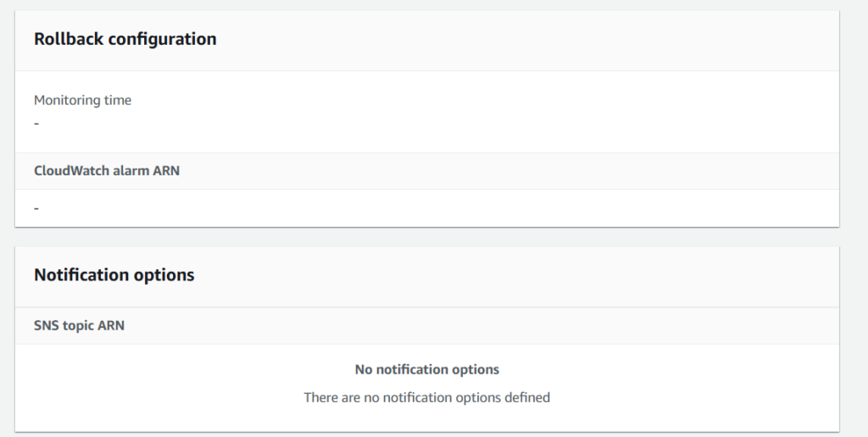This screenshot has width=868, height=437.
Task: Click the gray gap between the two panels
Action: click(x=426, y=237)
